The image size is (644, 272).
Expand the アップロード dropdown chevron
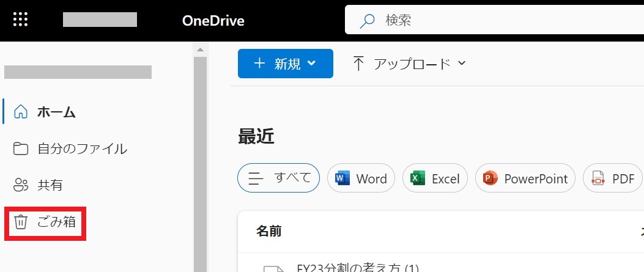pos(462,63)
